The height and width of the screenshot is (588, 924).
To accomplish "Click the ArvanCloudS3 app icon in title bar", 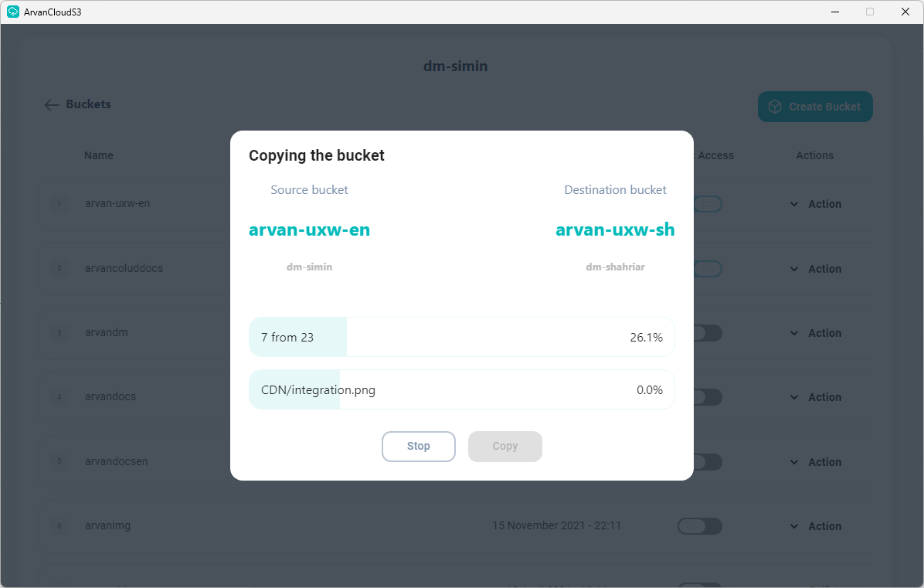I will click(13, 12).
